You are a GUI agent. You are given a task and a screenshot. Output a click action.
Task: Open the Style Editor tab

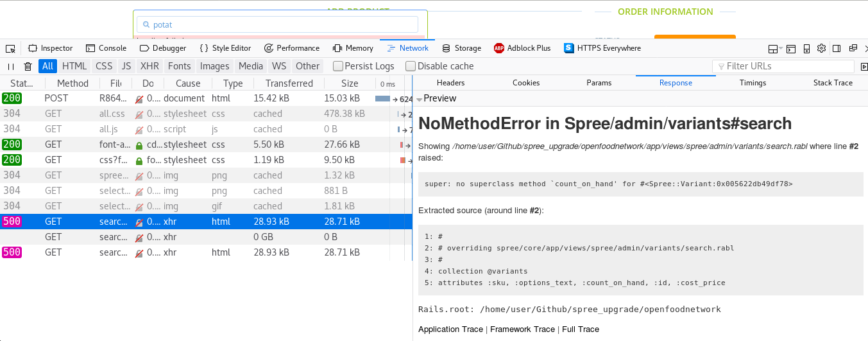click(225, 48)
